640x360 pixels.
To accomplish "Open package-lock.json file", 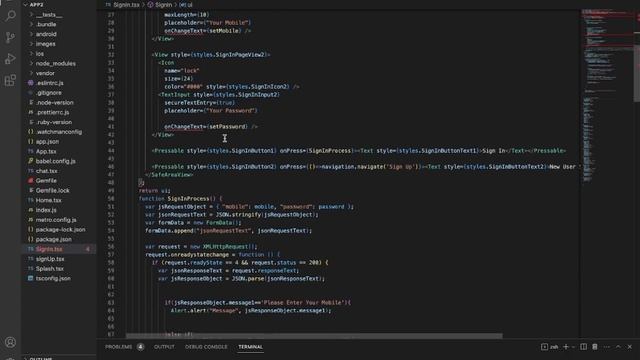I will point(60,229).
